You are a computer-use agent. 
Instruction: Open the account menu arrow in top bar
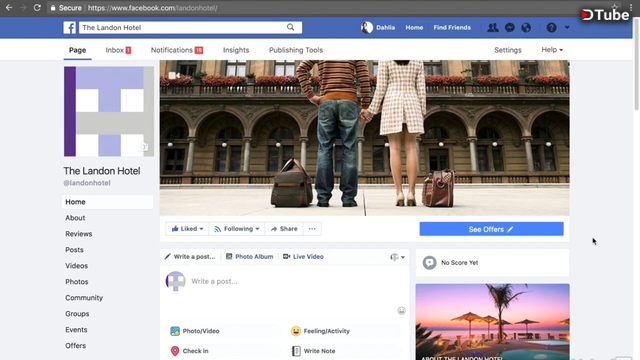point(567,27)
